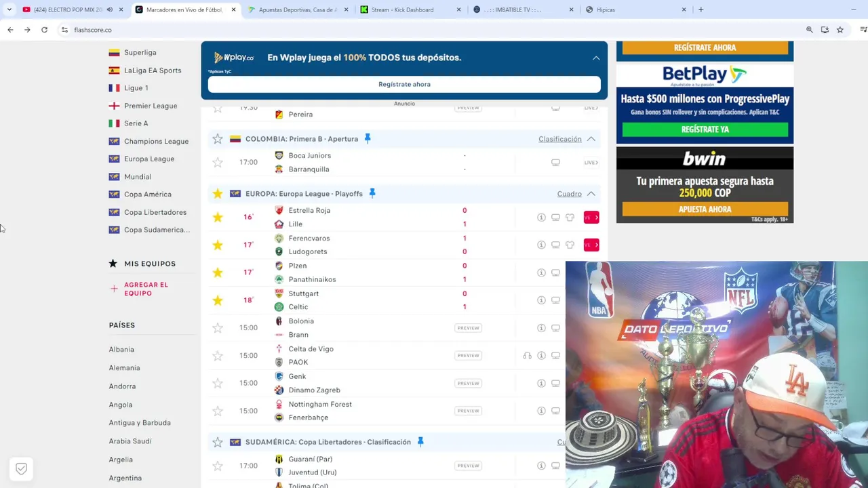Open Clasificación link for Primera B

(560, 139)
